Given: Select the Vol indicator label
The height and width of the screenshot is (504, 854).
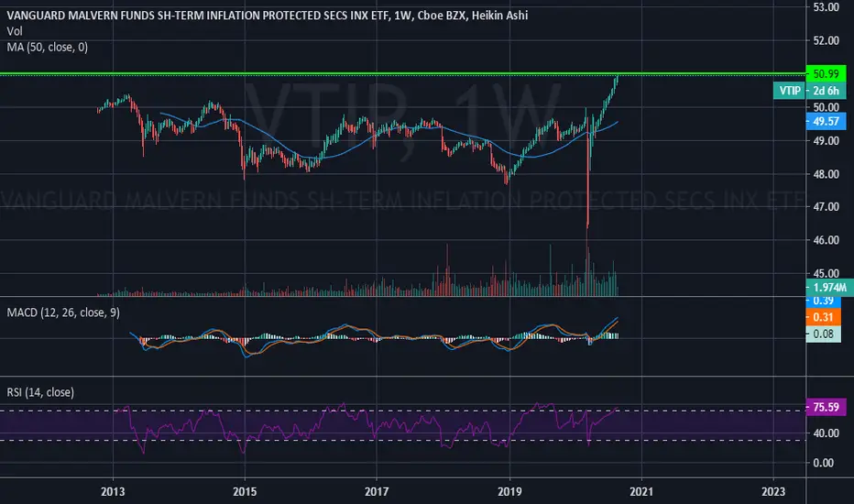Looking at the screenshot, I should coord(15,31).
